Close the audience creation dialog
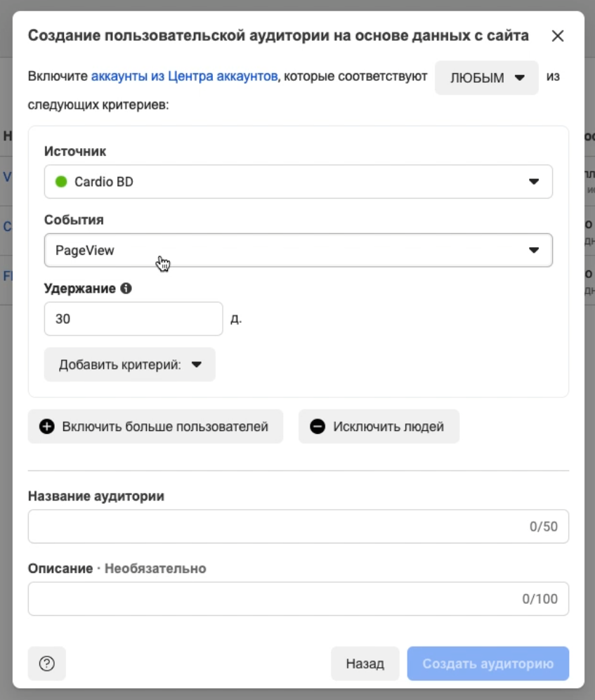The height and width of the screenshot is (700, 595). (558, 36)
